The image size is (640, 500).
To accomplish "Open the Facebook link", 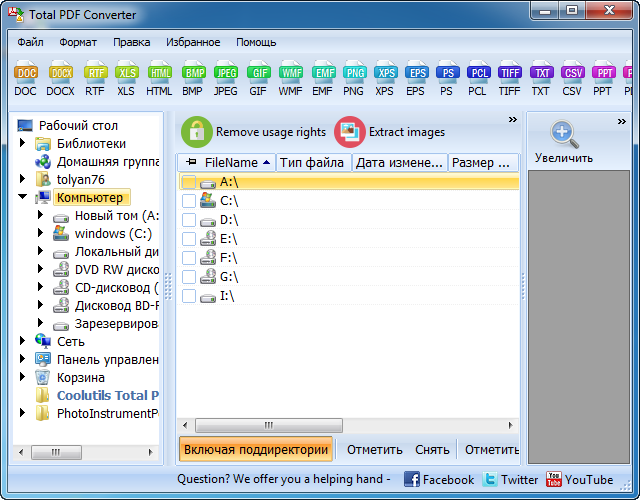I will coord(439,479).
